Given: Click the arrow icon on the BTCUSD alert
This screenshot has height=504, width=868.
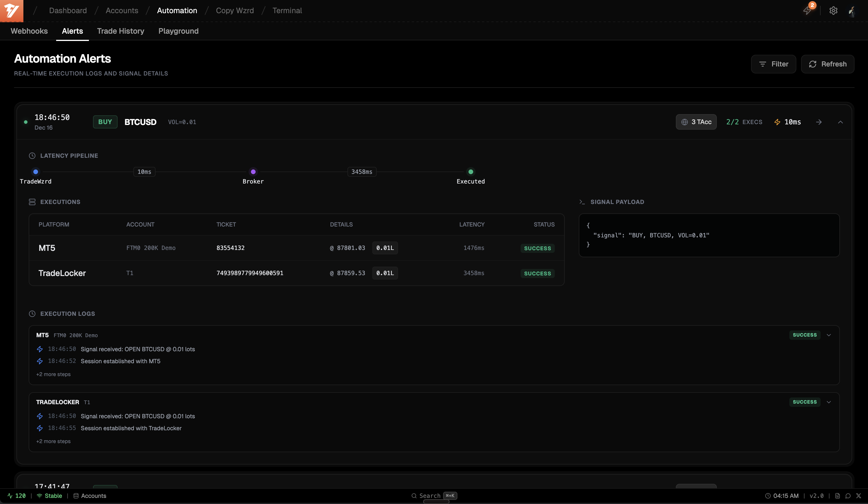Looking at the screenshot, I should tap(819, 122).
